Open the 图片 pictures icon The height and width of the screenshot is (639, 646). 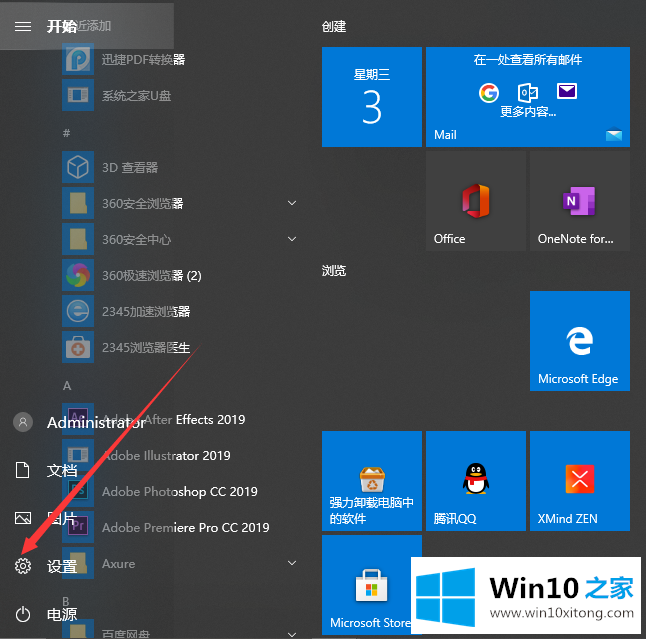[x=23, y=518]
